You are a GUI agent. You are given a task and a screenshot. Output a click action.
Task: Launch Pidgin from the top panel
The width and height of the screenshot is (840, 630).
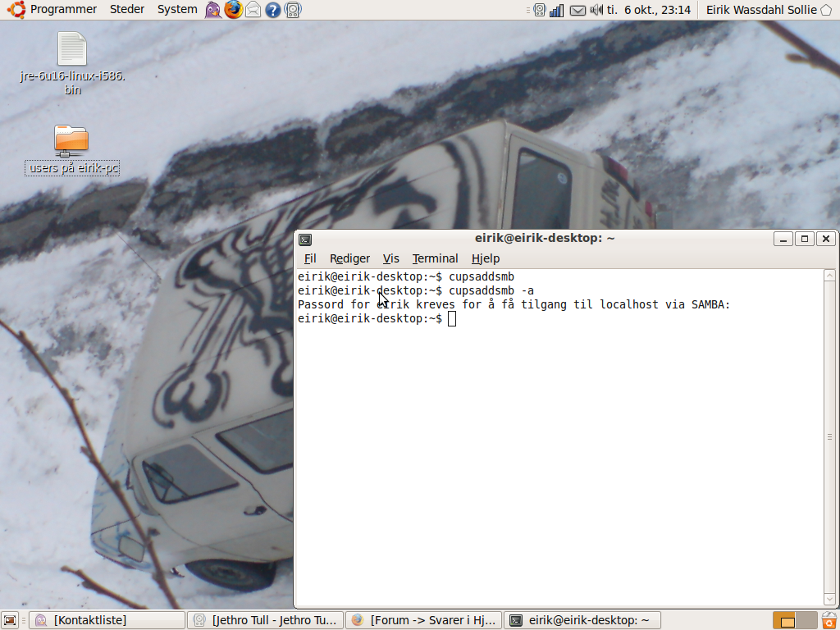tap(213, 10)
